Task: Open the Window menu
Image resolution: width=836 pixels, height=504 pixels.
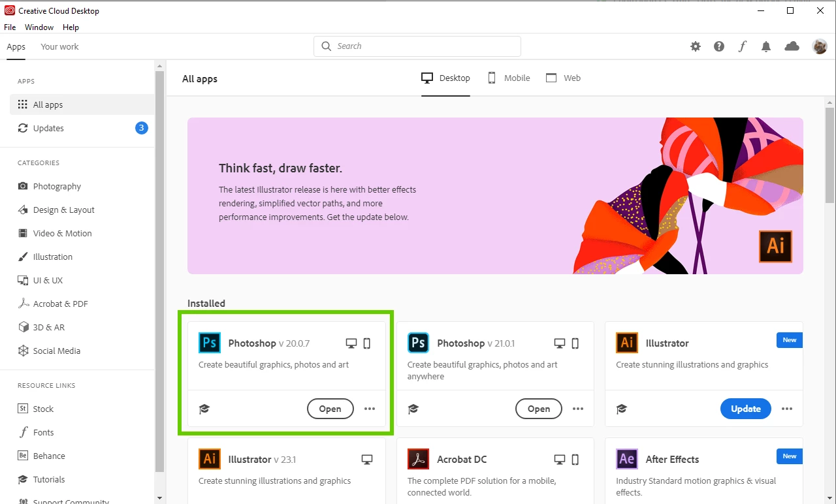Action: pyautogui.click(x=39, y=27)
